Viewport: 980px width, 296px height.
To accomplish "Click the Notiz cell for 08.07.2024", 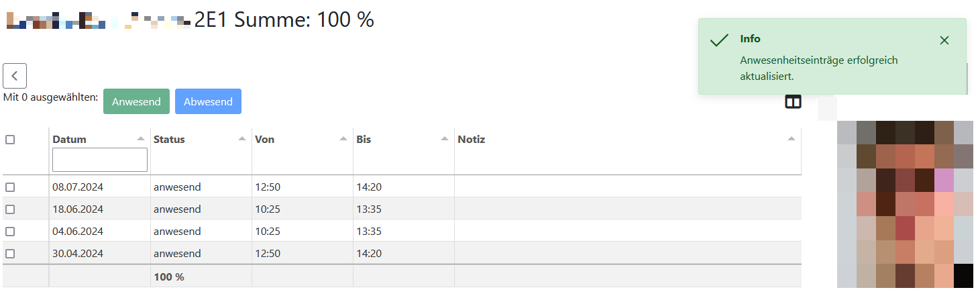I will click(627, 187).
